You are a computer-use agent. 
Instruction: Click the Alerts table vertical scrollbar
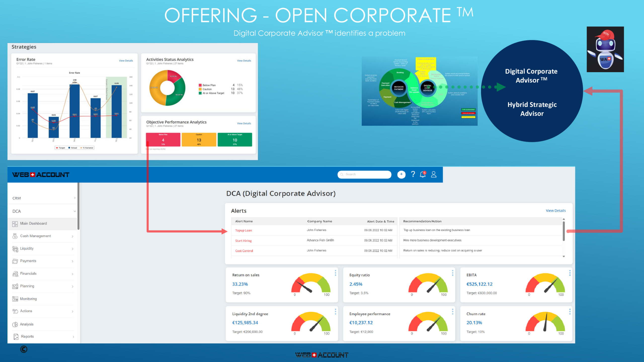coord(563,231)
